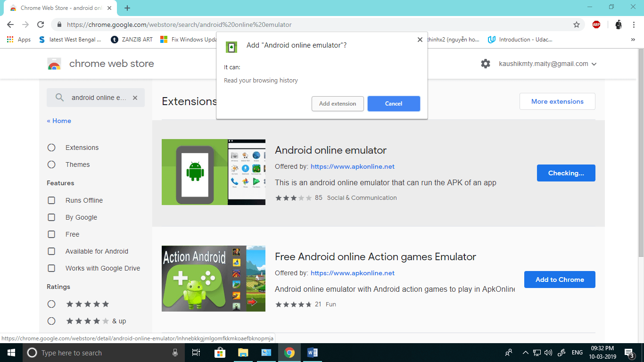The width and height of the screenshot is (644, 362).
Task: Clear search box with the X icon
Action: point(135,98)
